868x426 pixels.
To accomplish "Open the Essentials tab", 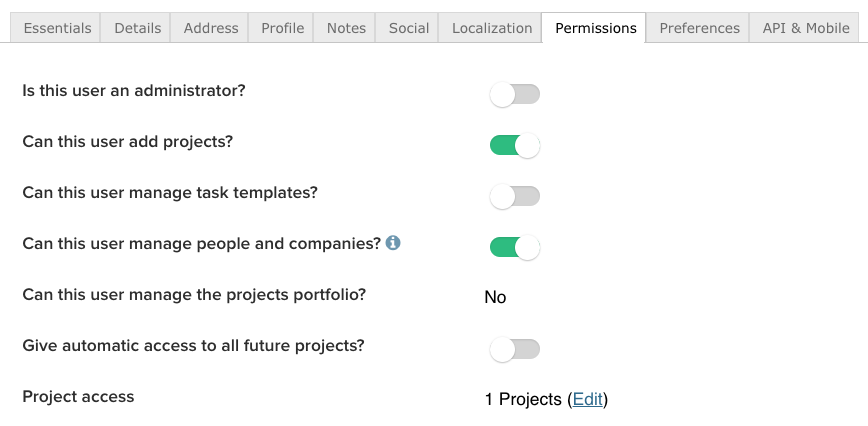I will [57, 28].
